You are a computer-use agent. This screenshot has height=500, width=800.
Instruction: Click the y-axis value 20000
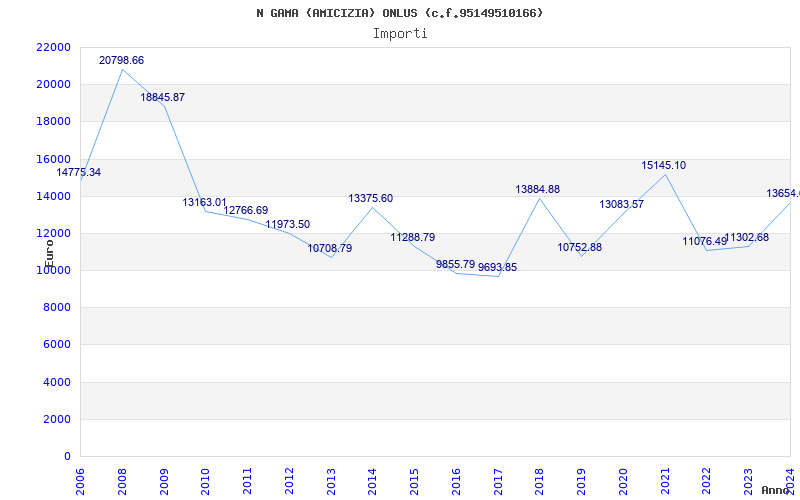pyautogui.click(x=53, y=85)
